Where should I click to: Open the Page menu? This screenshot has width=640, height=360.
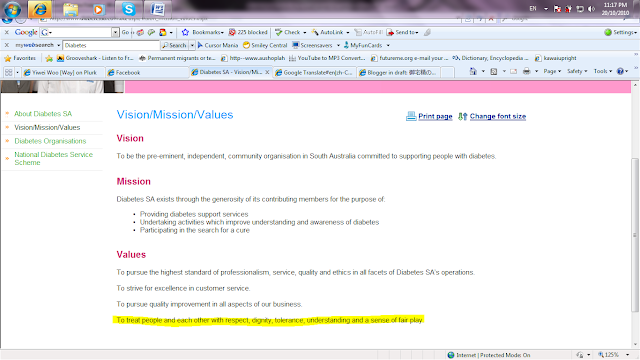552,71
